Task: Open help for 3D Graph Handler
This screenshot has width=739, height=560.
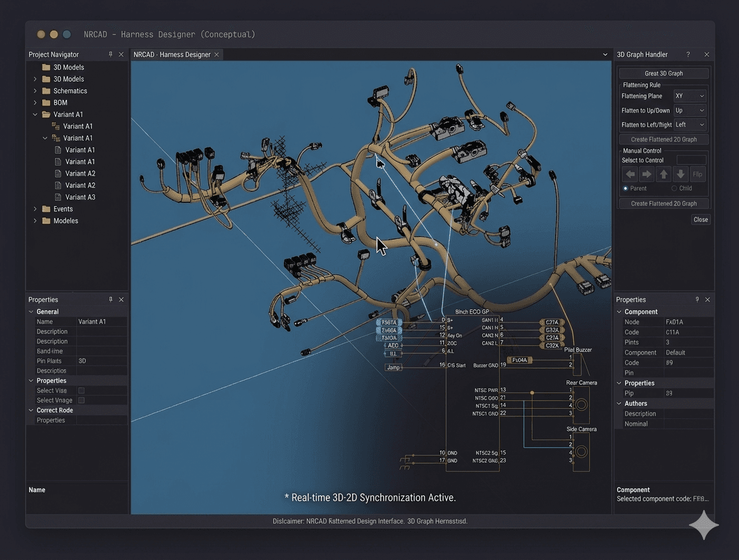Action: [688, 54]
